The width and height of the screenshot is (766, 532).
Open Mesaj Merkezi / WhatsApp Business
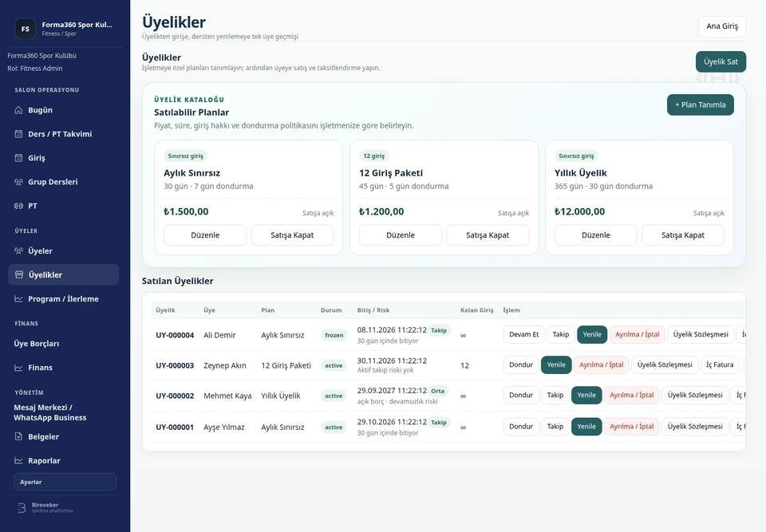[49, 412]
